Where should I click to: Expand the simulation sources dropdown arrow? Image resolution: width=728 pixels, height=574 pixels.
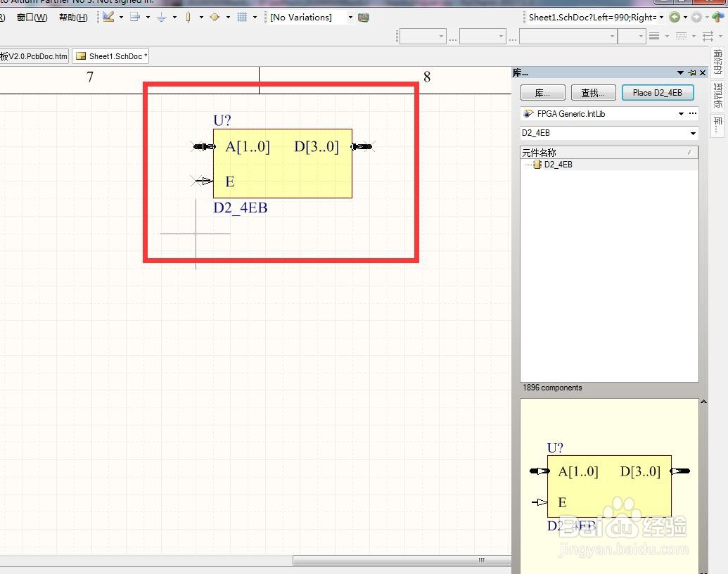[x=228, y=17]
